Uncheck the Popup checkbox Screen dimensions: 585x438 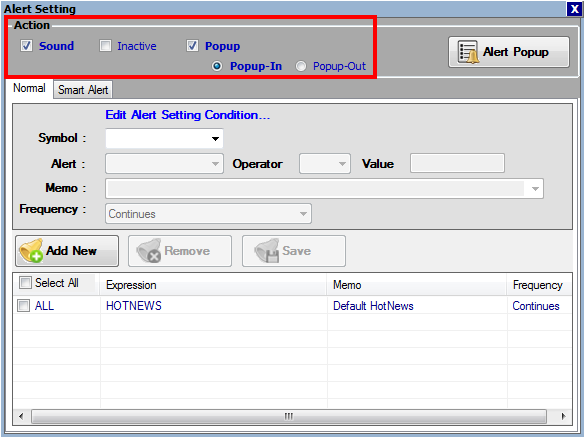tap(192, 46)
